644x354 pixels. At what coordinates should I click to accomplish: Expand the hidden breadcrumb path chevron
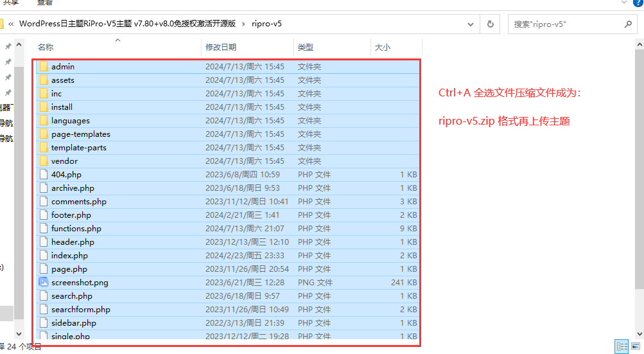[x=11, y=24]
